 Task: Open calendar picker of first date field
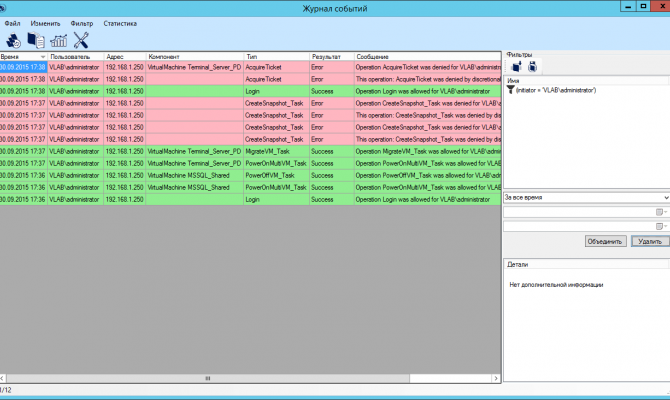(x=661, y=212)
